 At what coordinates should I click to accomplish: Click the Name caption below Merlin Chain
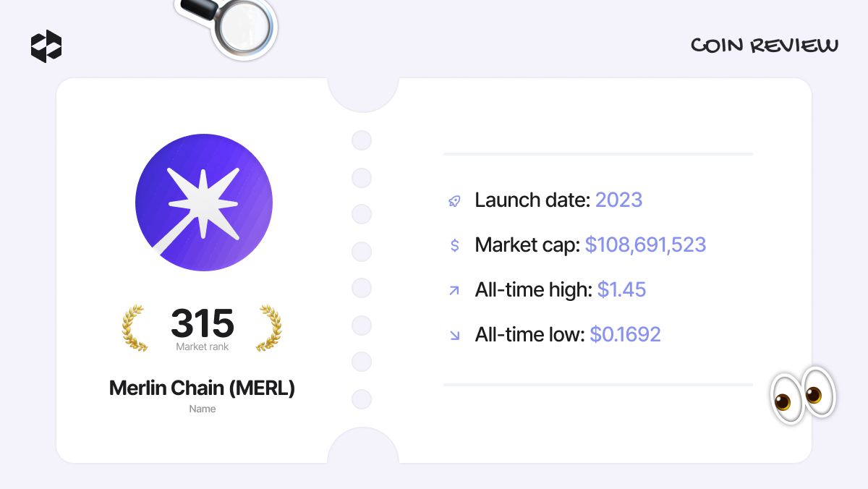click(203, 409)
